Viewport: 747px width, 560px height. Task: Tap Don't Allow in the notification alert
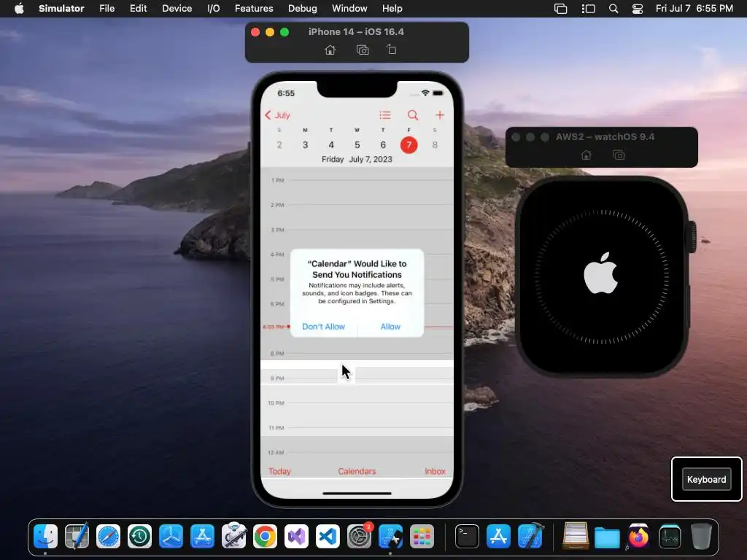point(323,327)
